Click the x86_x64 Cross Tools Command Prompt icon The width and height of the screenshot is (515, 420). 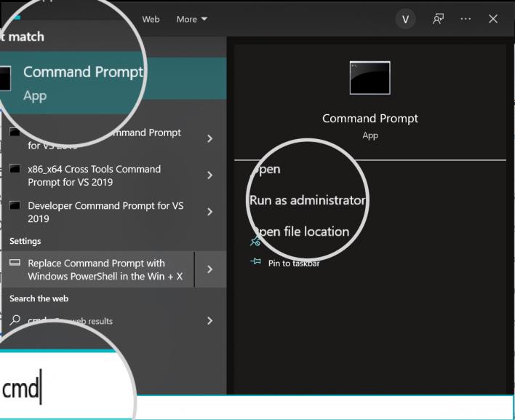click(x=15, y=170)
